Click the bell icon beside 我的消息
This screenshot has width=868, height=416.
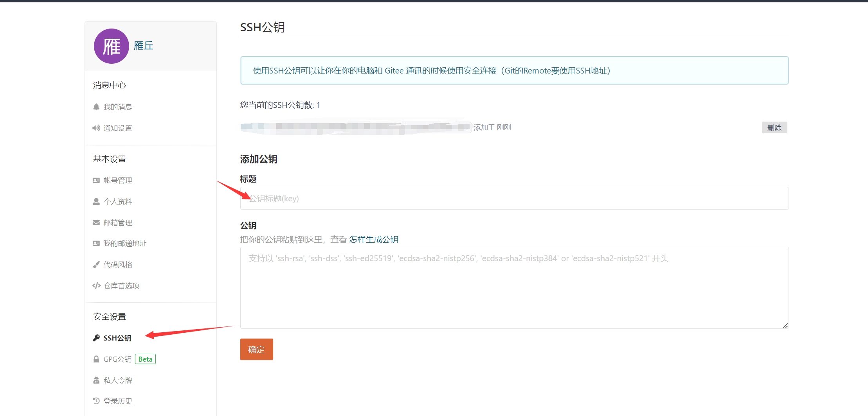[96, 107]
